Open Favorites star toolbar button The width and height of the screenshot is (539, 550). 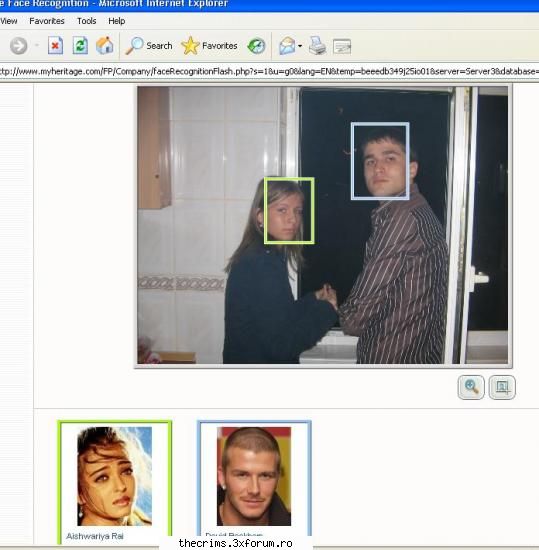[209, 46]
